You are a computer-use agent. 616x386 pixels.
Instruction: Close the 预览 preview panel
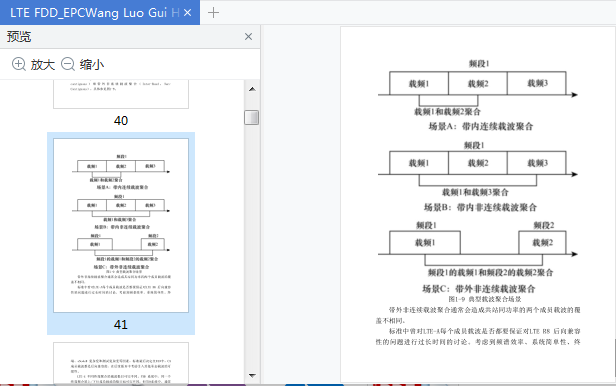(x=248, y=37)
